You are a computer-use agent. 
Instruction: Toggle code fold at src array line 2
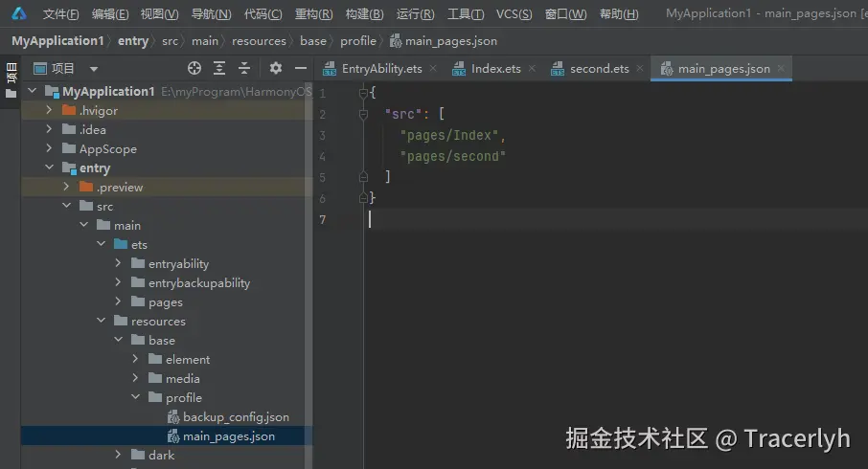(363, 114)
